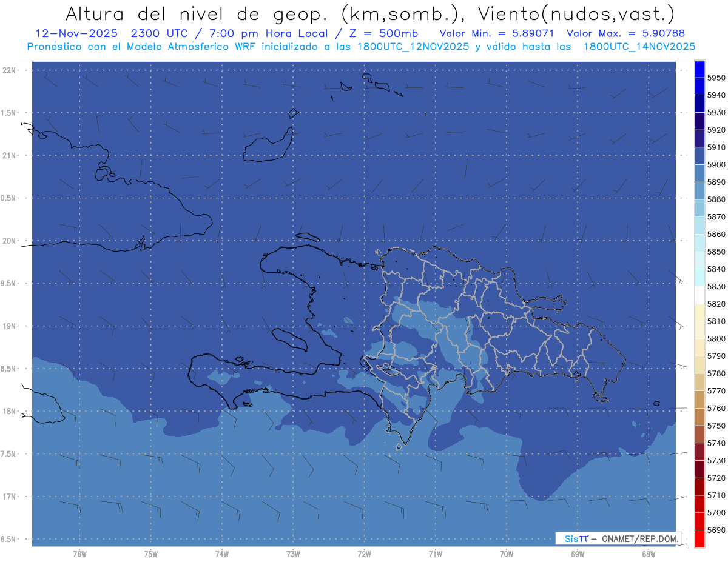
Task: Click the '5820' colorbar value
Action: [x=716, y=304]
